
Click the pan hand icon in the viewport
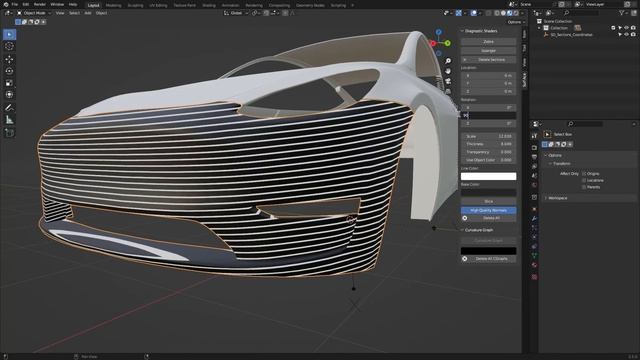tap(448, 71)
